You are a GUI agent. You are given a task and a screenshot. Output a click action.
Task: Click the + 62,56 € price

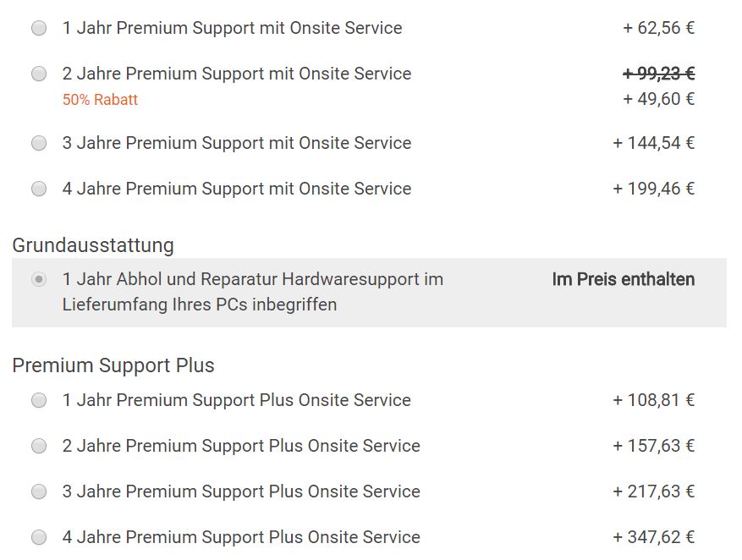pos(658,28)
